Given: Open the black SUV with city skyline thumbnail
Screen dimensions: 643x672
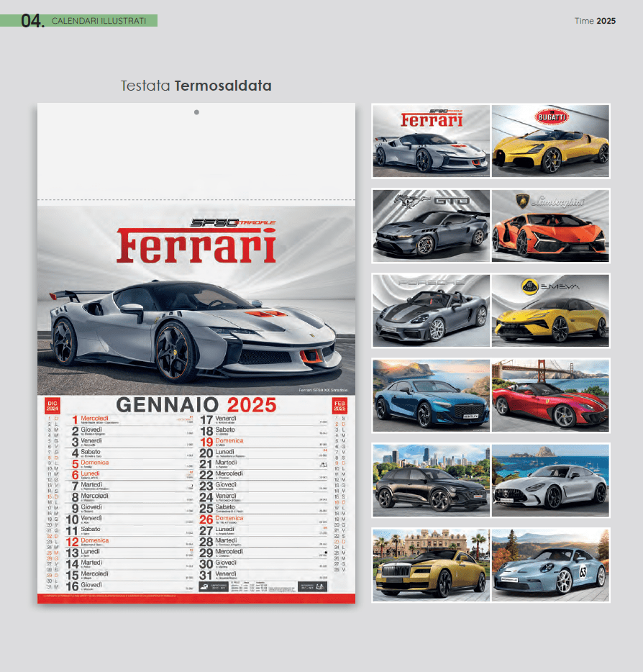Looking at the screenshot, I should click(431, 481).
